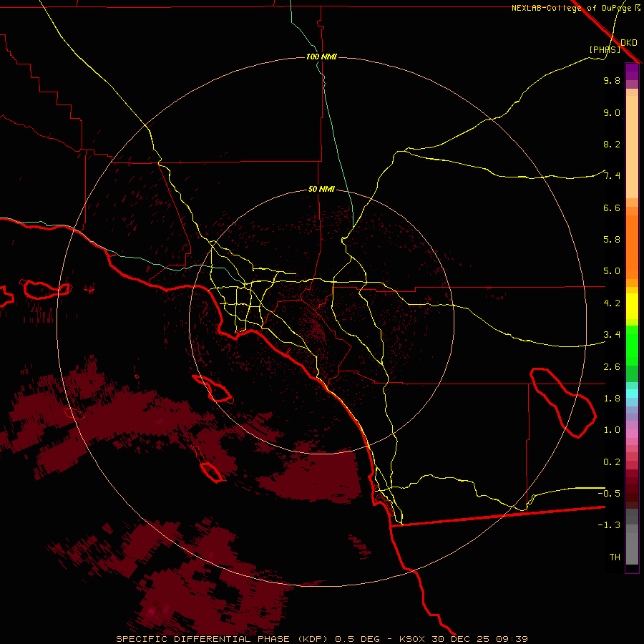
Task: Click the 3.4 value on the color scale
Action: [612, 335]
